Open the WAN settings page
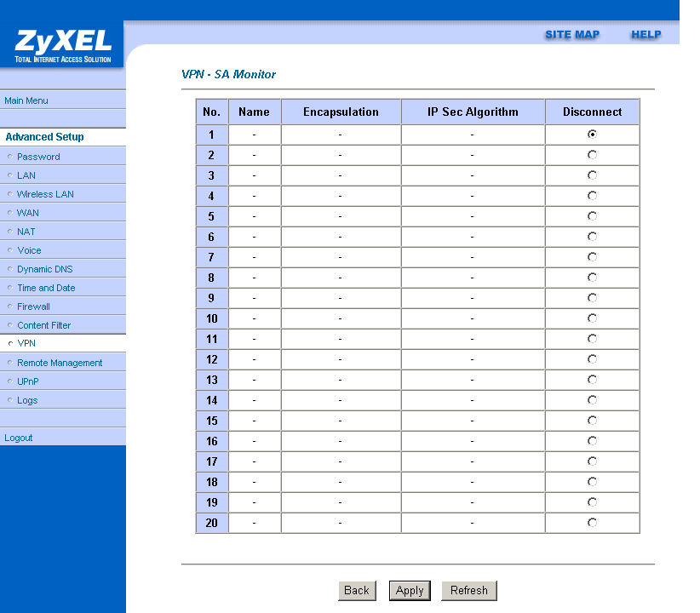The image size is (700, 613). (28, 213)
